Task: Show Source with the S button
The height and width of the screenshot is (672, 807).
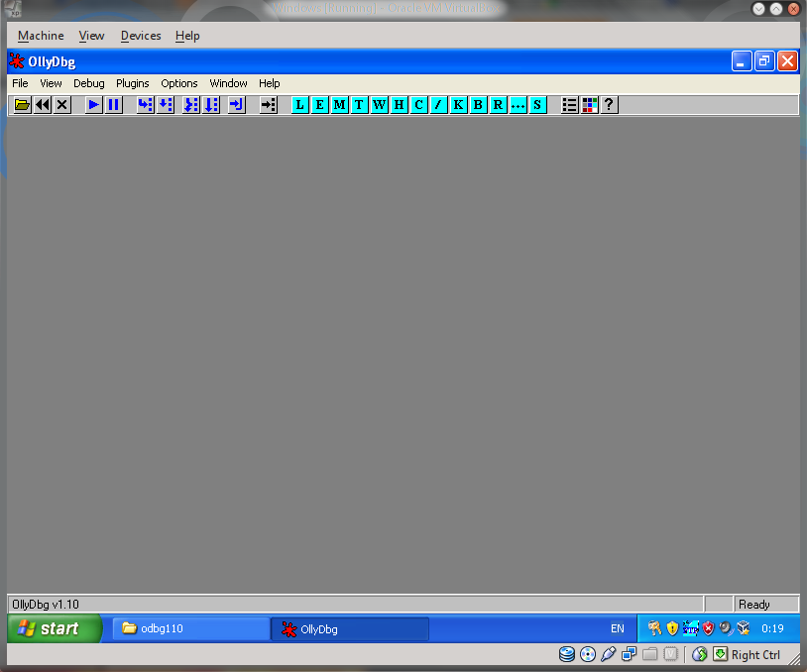Action: pos(537,105)
